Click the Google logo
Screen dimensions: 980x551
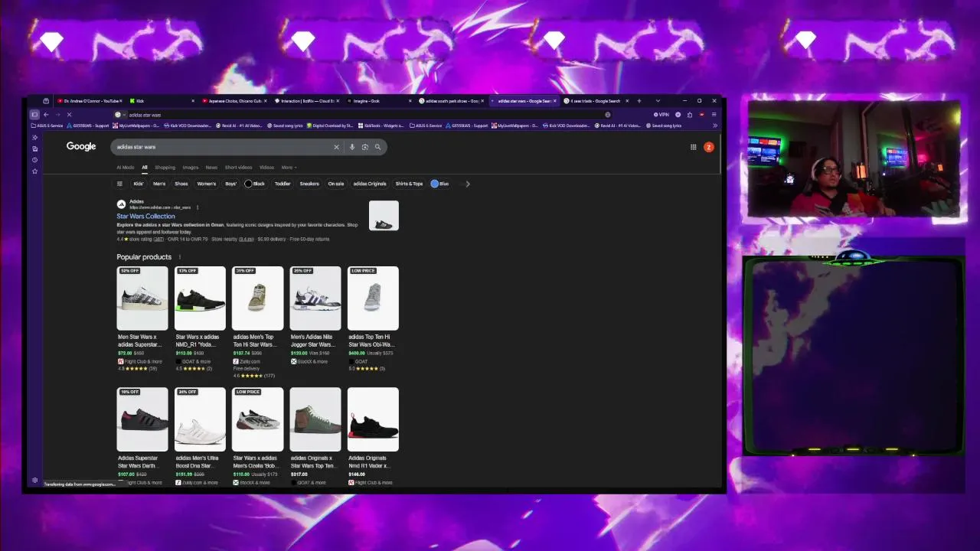(81, 146)
